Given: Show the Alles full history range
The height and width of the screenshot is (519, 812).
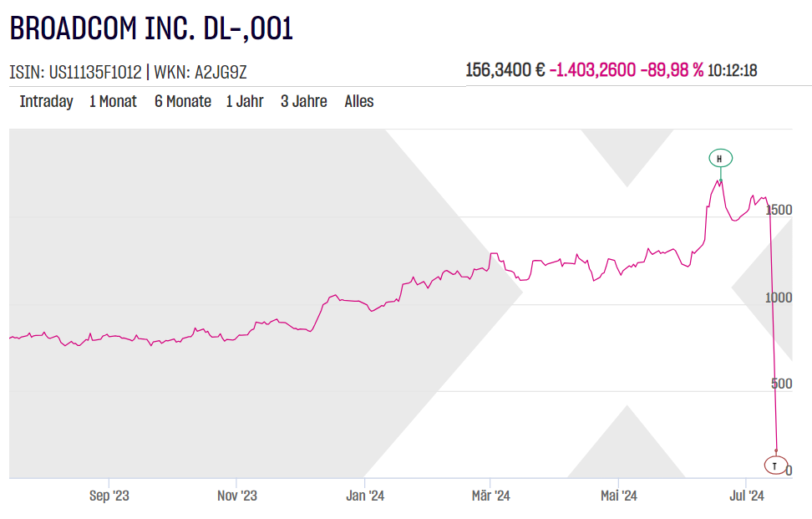Looking at the screenshot, I should [x=359, y=102].
